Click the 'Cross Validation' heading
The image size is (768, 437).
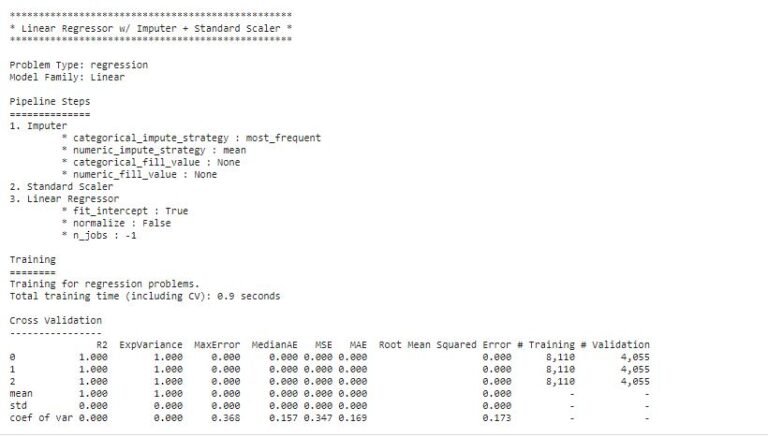56,320
